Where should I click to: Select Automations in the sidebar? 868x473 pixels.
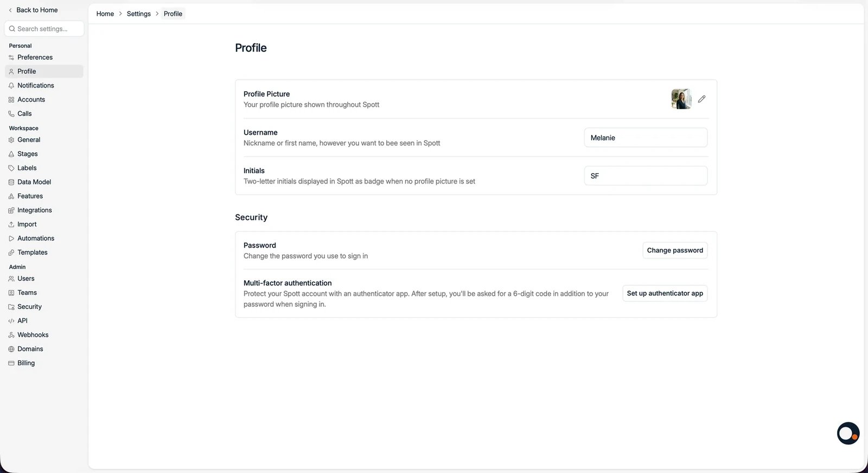click(44, 239)
